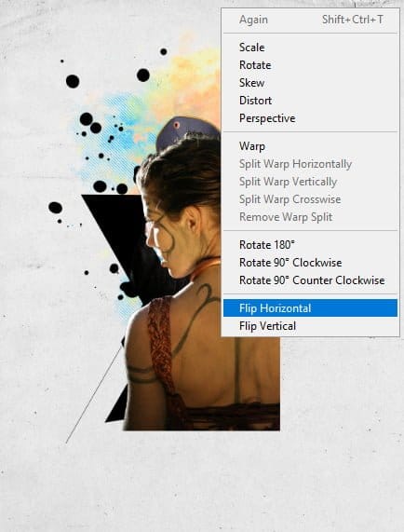
Task: Select Perspective from the context menu
Action: [x=310, y=118]
